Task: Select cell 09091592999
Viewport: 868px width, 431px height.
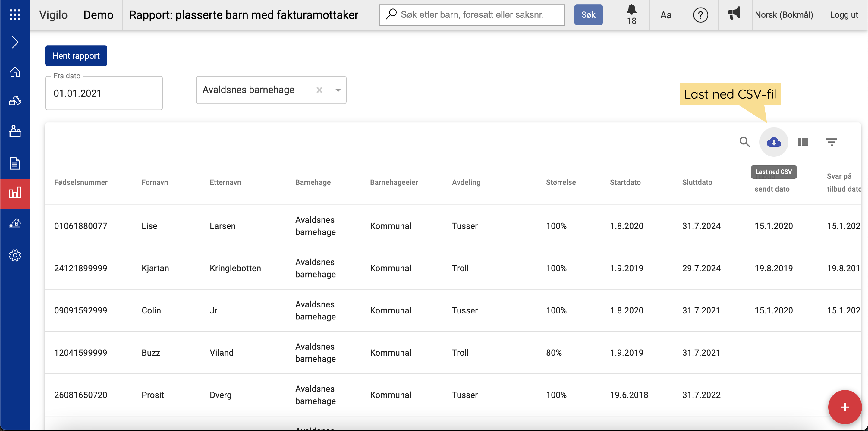Action: tap(80, 310)
